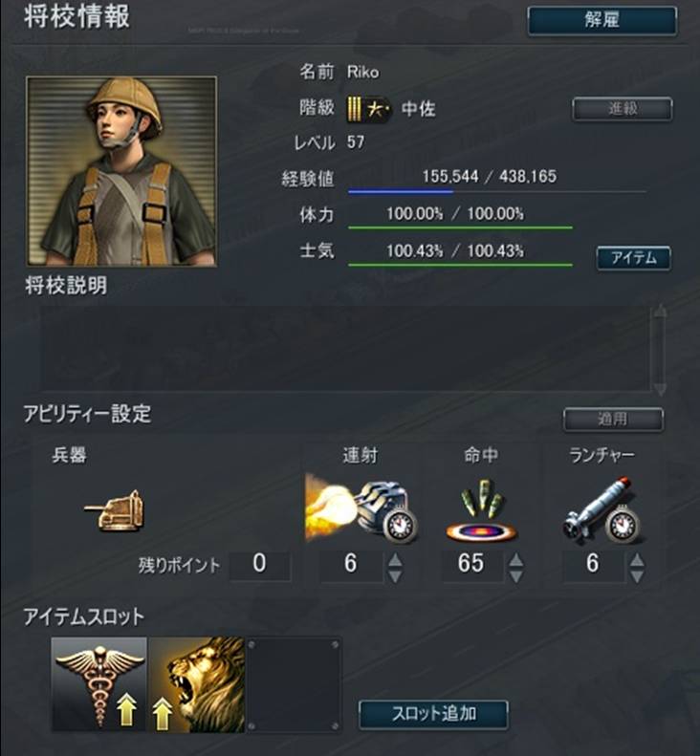Click the スロット追加 add slot button
Screen dimensions: 700x756
[433, 714]
